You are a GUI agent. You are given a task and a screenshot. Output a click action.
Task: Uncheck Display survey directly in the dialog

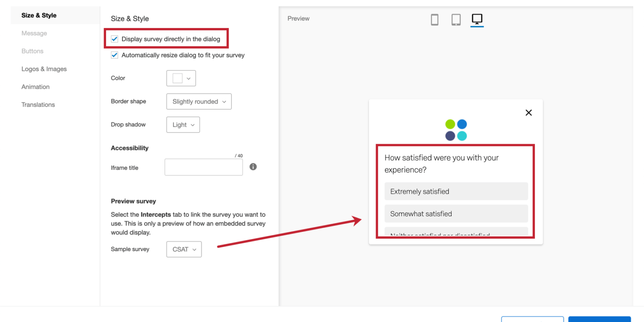pos(114,39)
